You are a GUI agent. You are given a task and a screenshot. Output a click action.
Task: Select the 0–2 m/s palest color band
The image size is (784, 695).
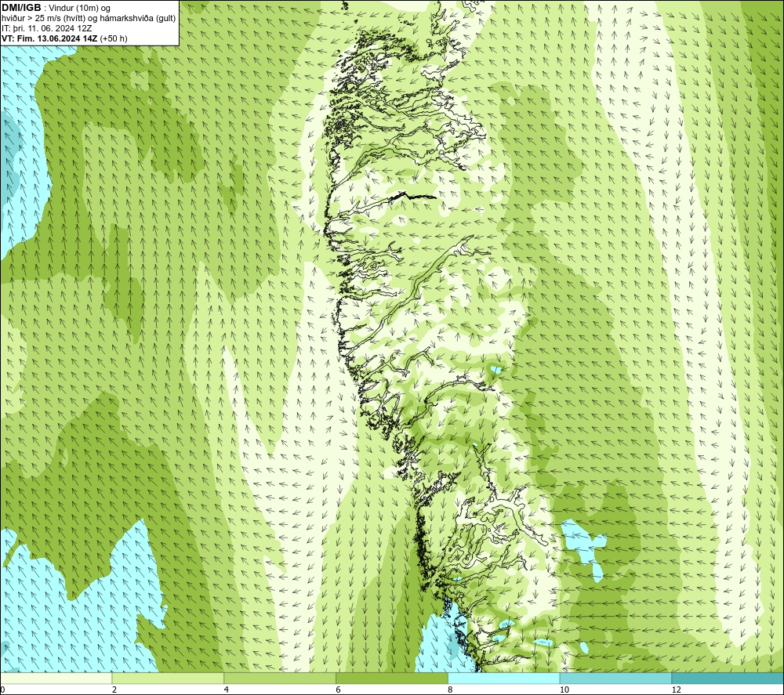coord(56,678)
